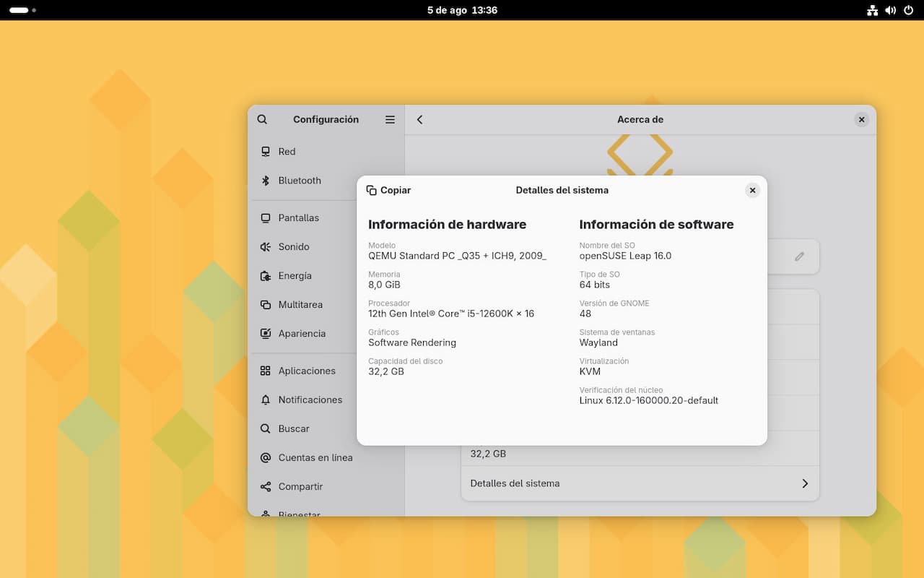
Task: Open the clock showing 5 de ago 13:36
Action: (462, 10)
